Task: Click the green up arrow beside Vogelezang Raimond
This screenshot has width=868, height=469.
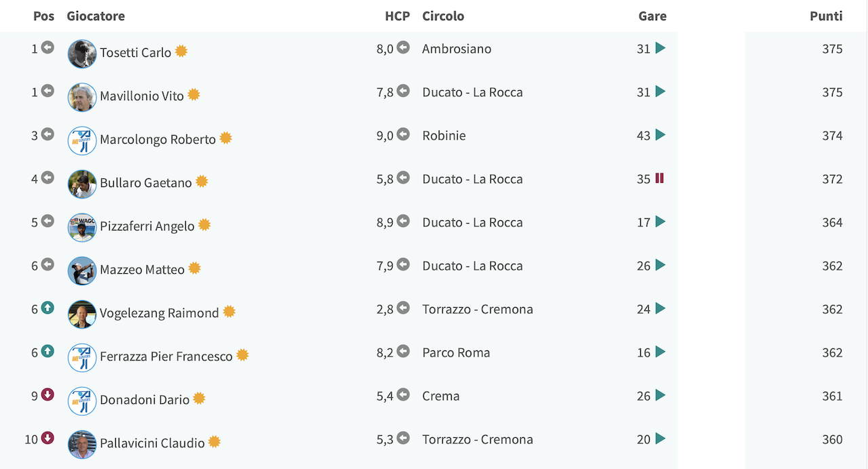Action: (47, 308)
